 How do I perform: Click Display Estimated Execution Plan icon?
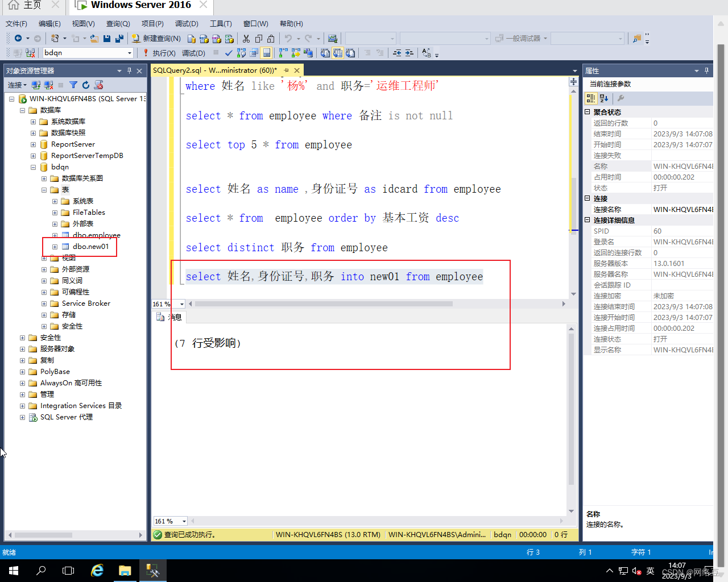point(241,53)
